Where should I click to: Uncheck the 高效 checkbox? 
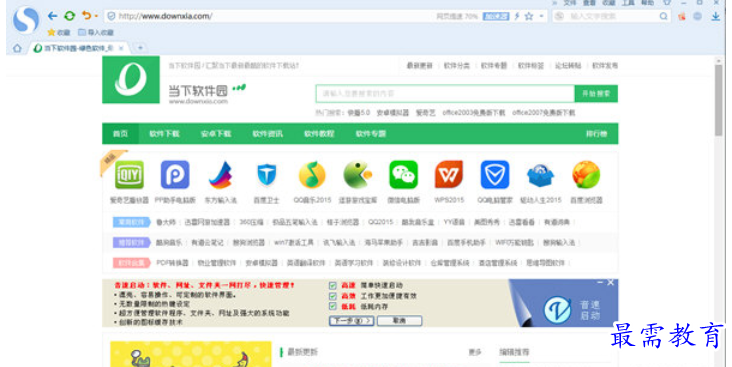[x=332, y=296]
